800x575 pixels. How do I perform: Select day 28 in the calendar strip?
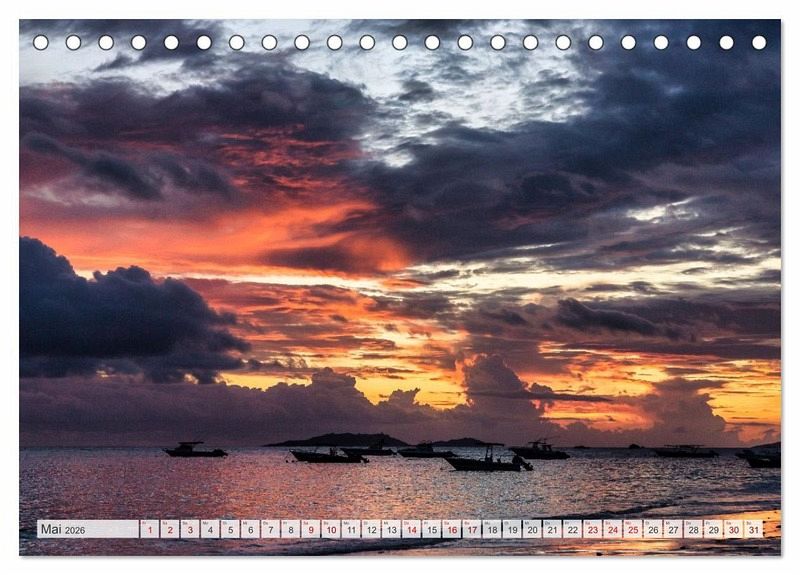[x=694, y=530]
